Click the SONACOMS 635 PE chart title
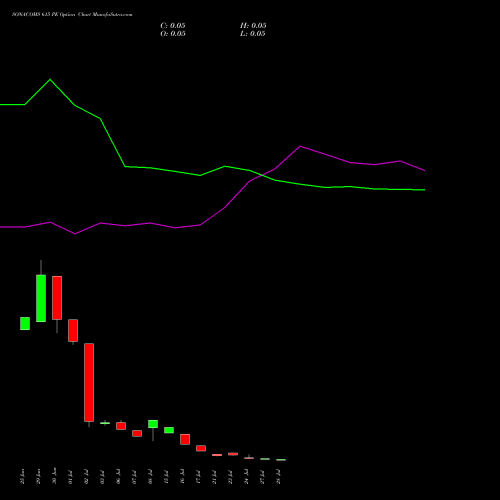 coord(72,15)
